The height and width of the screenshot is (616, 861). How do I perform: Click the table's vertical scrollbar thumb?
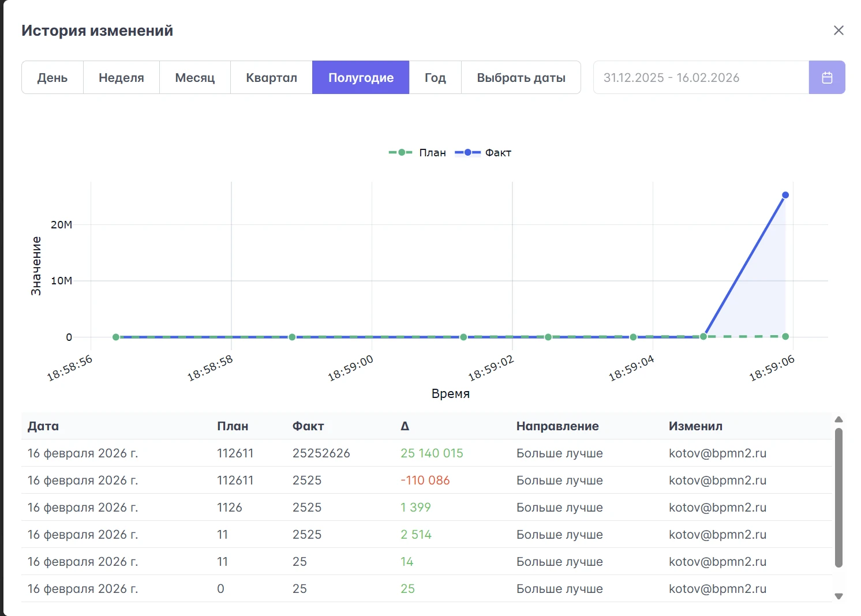pyautogui.click(x=838, y=497)
